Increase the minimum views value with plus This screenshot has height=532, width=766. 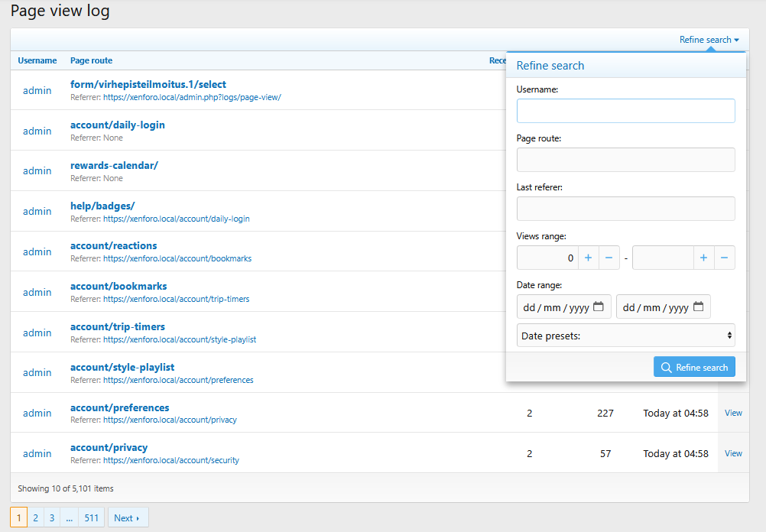point(588,258)
